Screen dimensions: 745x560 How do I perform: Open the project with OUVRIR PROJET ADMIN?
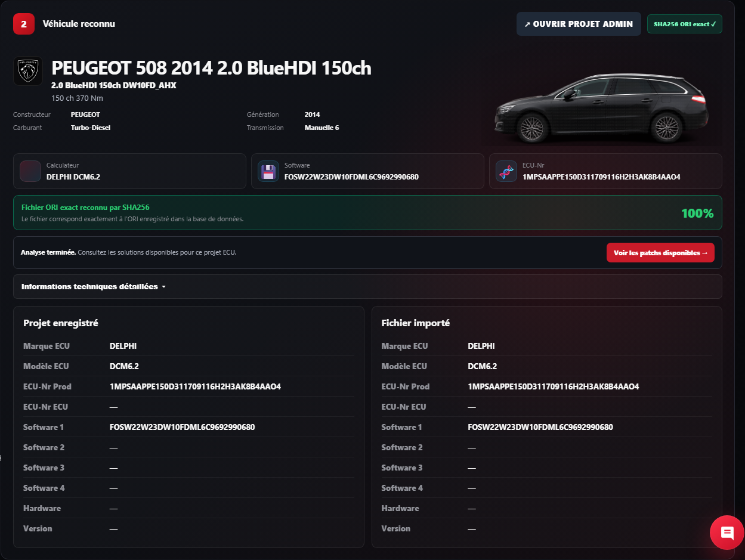tap(579, 24)
